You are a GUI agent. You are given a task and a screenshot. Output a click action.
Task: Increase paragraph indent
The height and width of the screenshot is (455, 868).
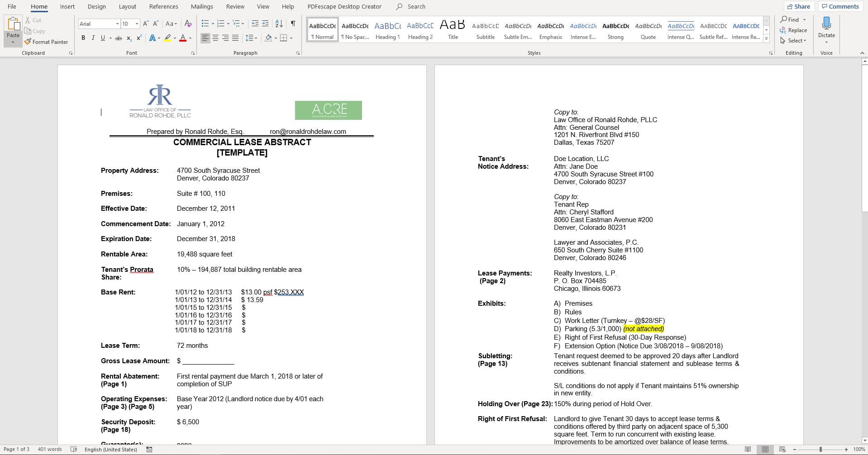click(x=265, y=24)
